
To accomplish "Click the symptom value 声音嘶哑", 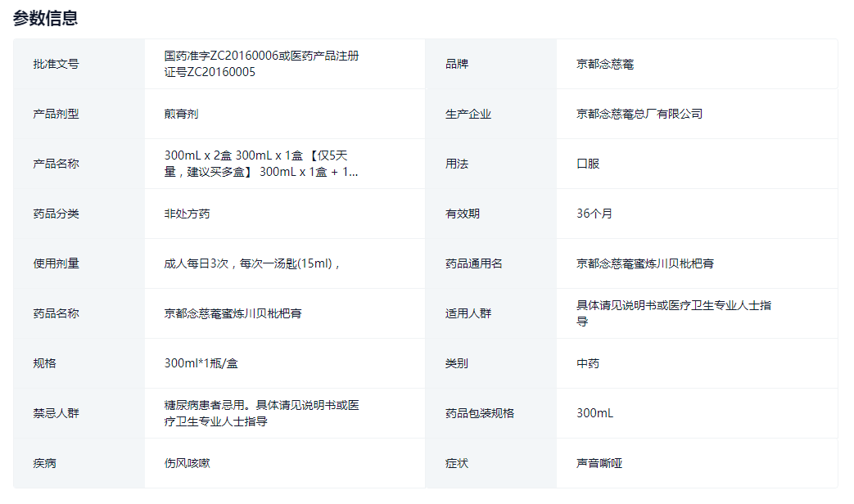I will coord(599,463).
